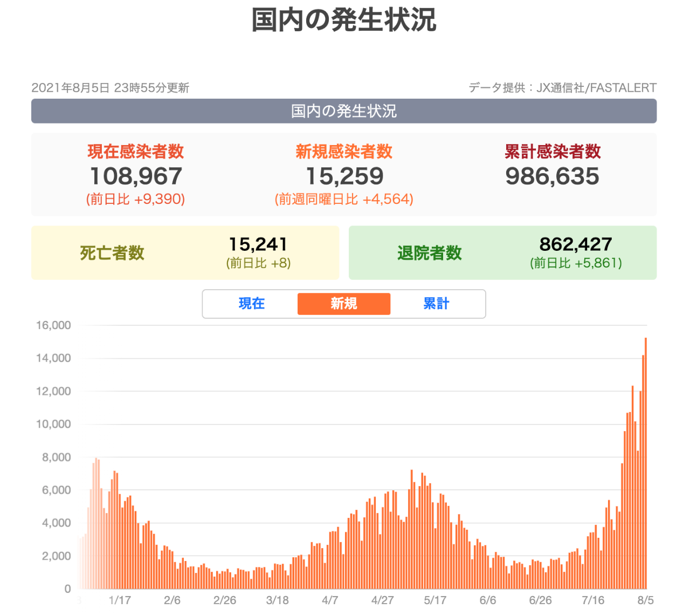Click the large 国内の発生状況 page title
Viewport: 690px width, 616px height.
click(x=344, y=20)
